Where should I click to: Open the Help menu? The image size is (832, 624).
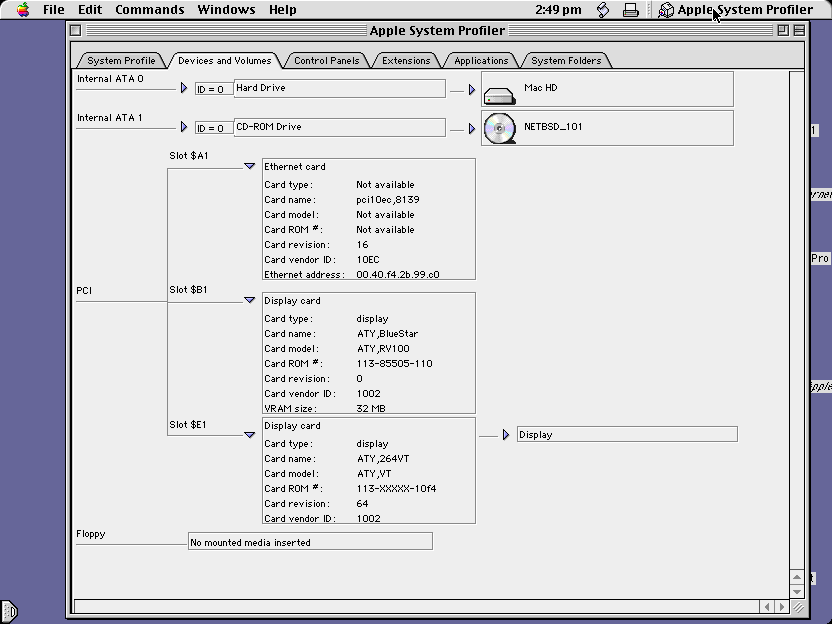click(x=282, y=10)
